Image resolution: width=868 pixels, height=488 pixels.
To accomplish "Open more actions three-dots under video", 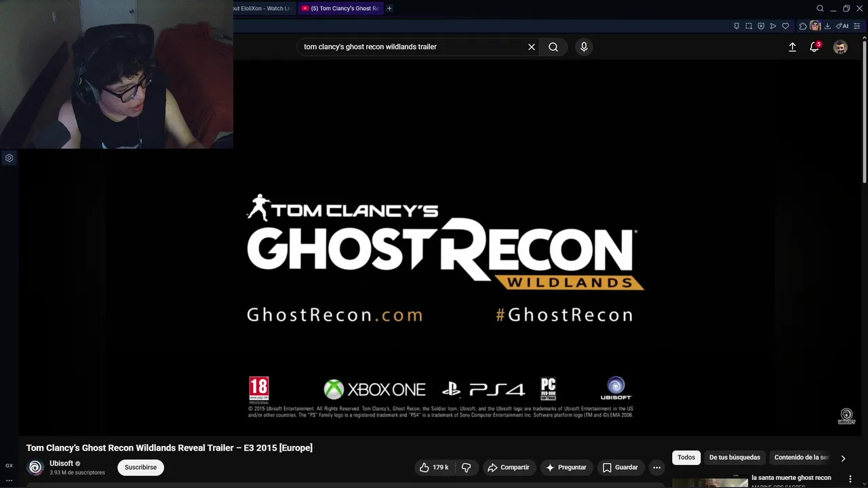I will tap(656, 467).
